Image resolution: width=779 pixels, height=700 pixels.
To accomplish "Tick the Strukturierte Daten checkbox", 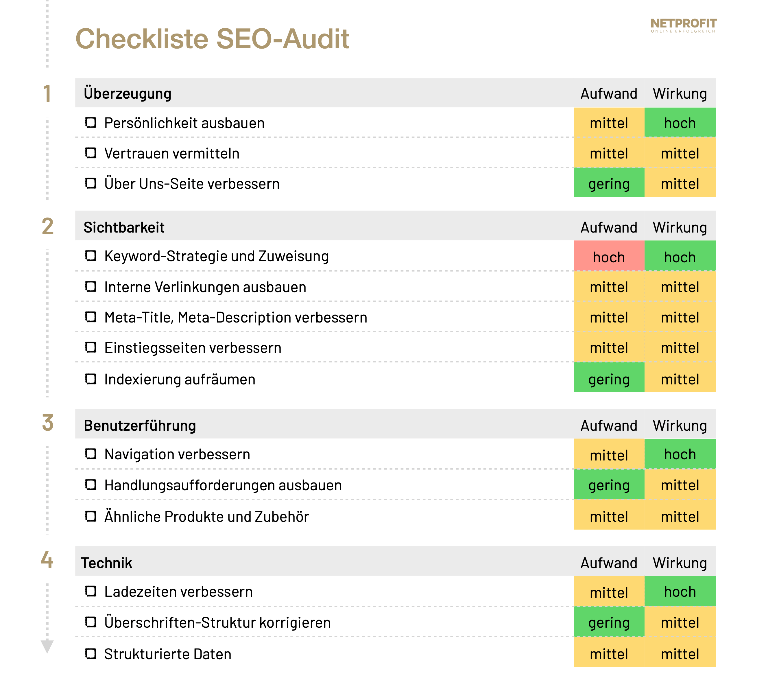I will (90, 653).
